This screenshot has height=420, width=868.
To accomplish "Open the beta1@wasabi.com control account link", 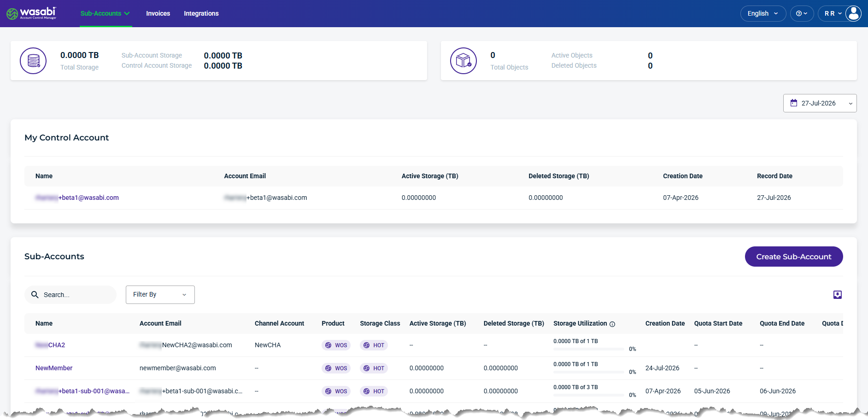I will 77,198.
